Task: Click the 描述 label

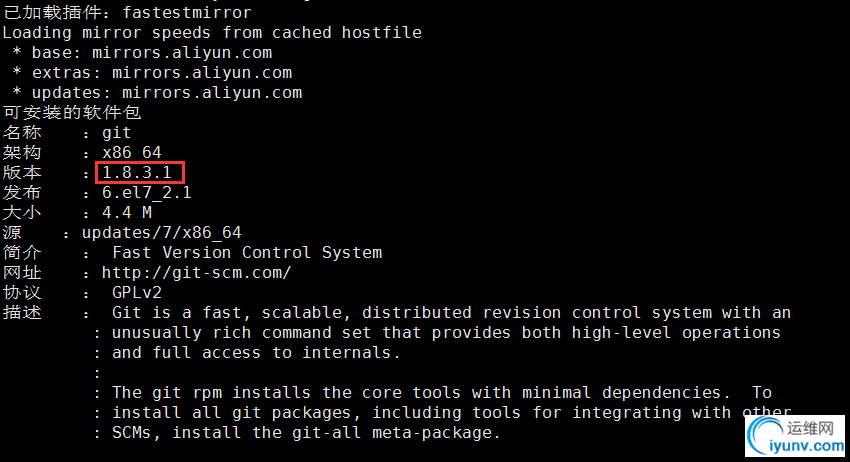Action: tap(22, 312)
